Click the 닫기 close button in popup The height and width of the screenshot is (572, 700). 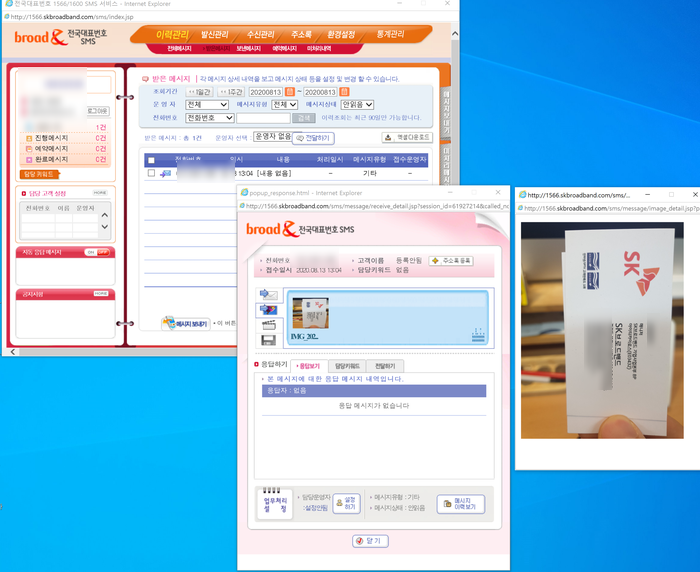click(370, 541)
